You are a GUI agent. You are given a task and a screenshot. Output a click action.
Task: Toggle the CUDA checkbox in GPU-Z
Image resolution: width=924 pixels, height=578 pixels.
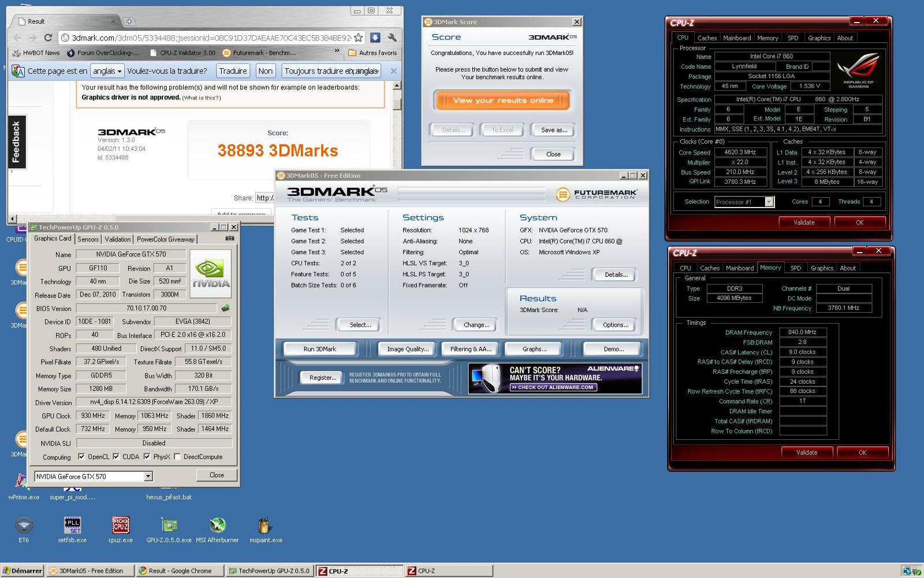[116, 457]
